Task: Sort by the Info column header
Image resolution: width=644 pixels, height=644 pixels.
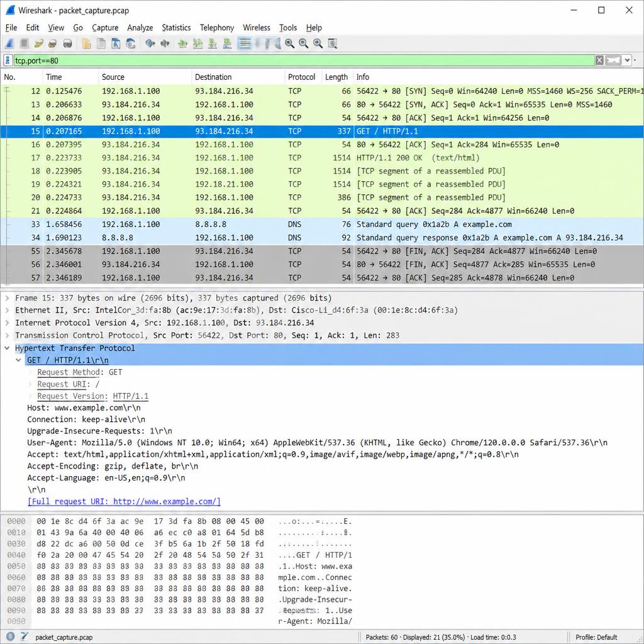Action: (x=498, y=77)
